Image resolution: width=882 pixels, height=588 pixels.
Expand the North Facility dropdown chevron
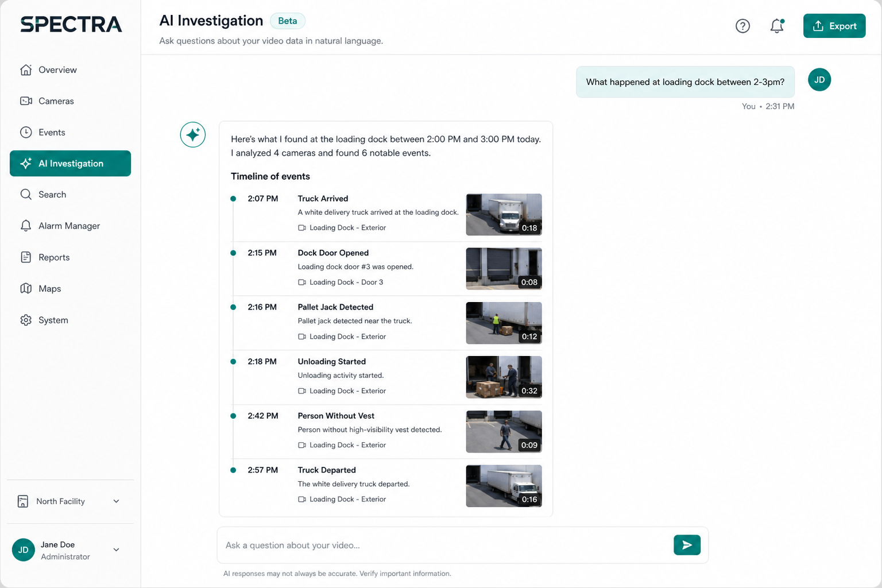116,501
